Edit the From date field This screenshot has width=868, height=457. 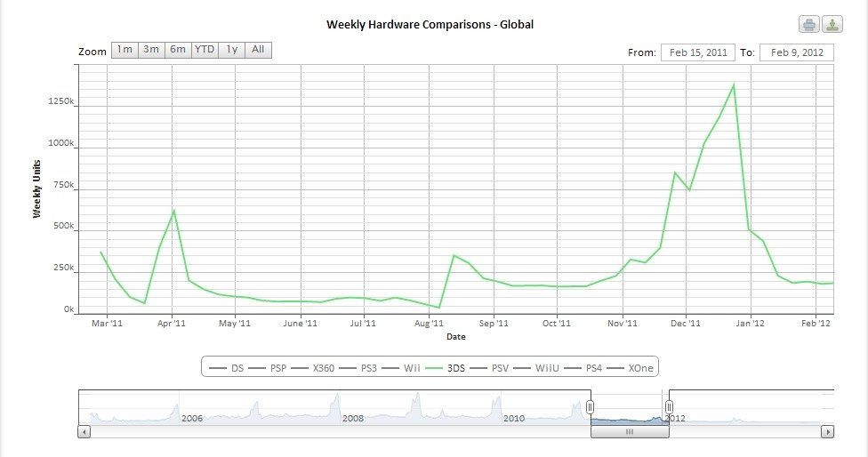click(x=697, y=52)
